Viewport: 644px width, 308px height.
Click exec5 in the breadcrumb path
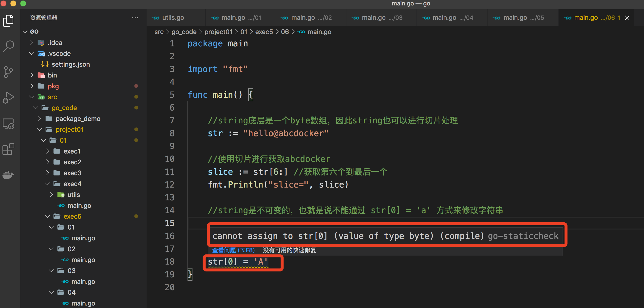tap(264, 32)
